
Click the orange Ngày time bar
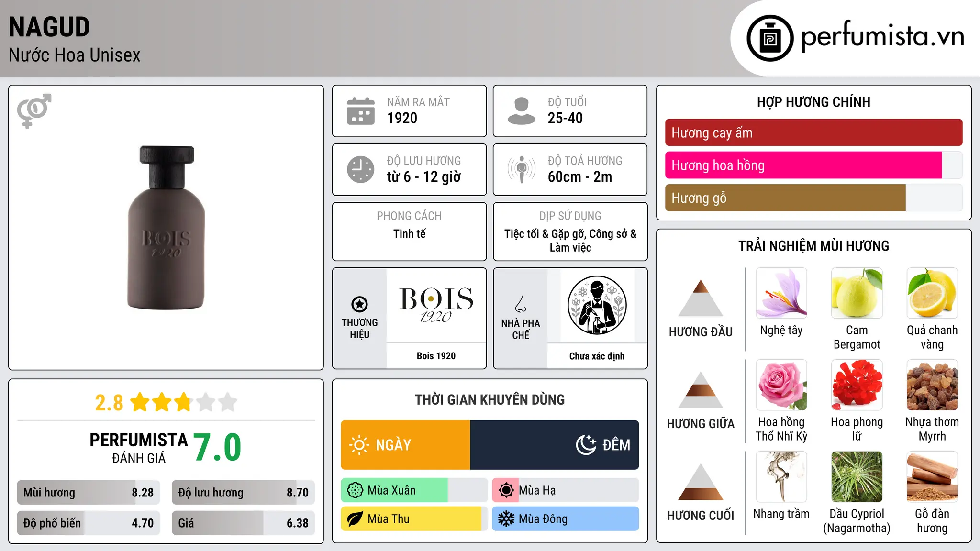[405, 445]
